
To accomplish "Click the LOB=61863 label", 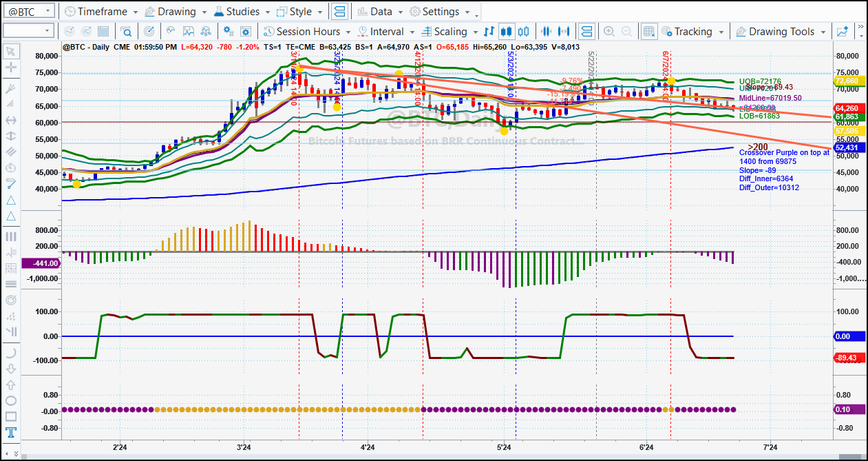I will tap(759, 116).
